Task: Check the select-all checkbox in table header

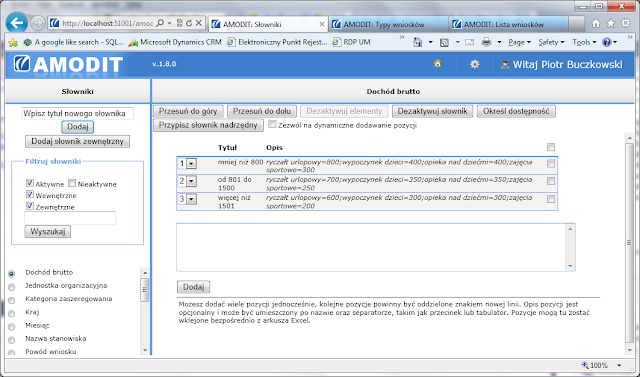Action: point(551,147)
